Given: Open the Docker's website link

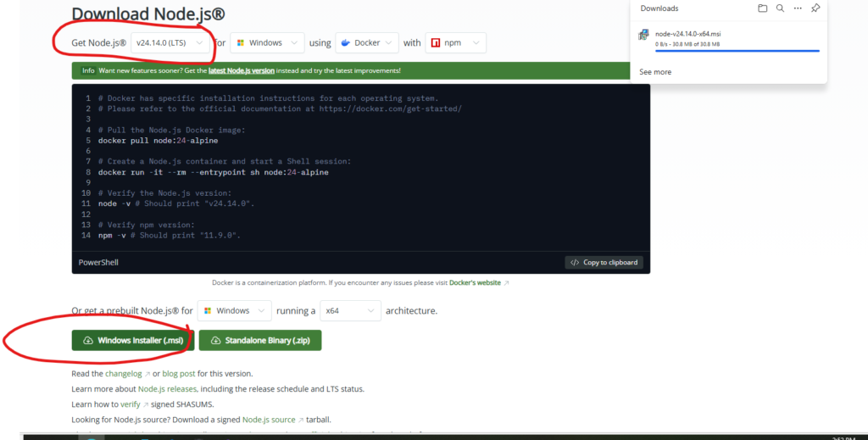Looking at the screenshot, I should (x=475, y=282).
